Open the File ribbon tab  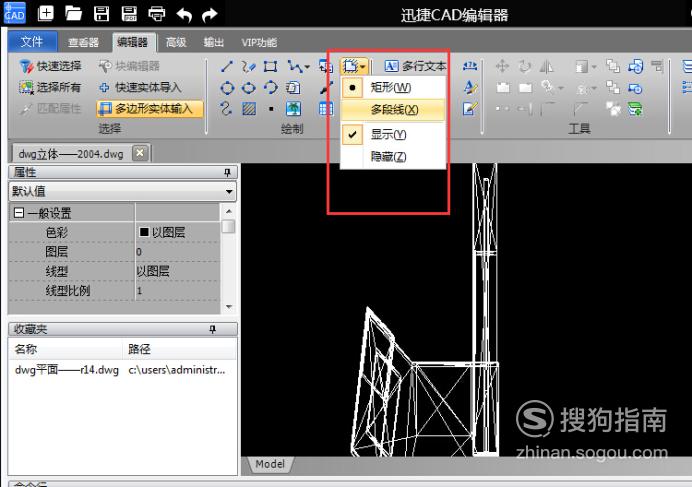(32, 42)
